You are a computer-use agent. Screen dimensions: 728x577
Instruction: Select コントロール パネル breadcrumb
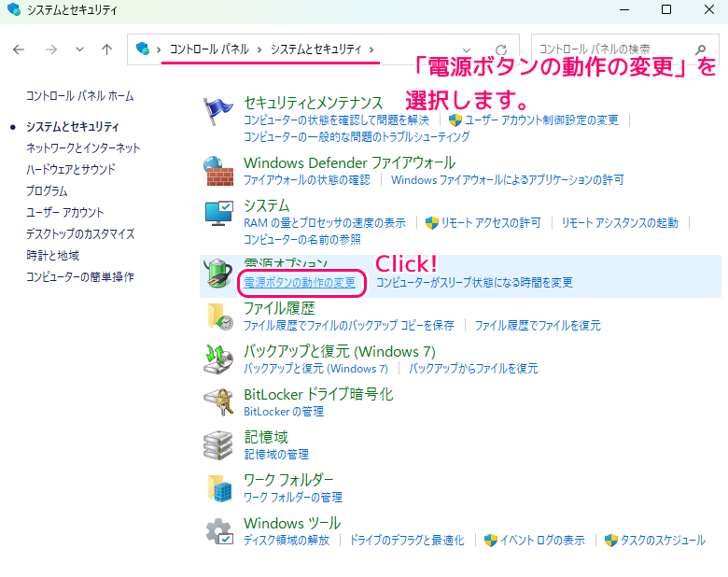tap(209, 49)
